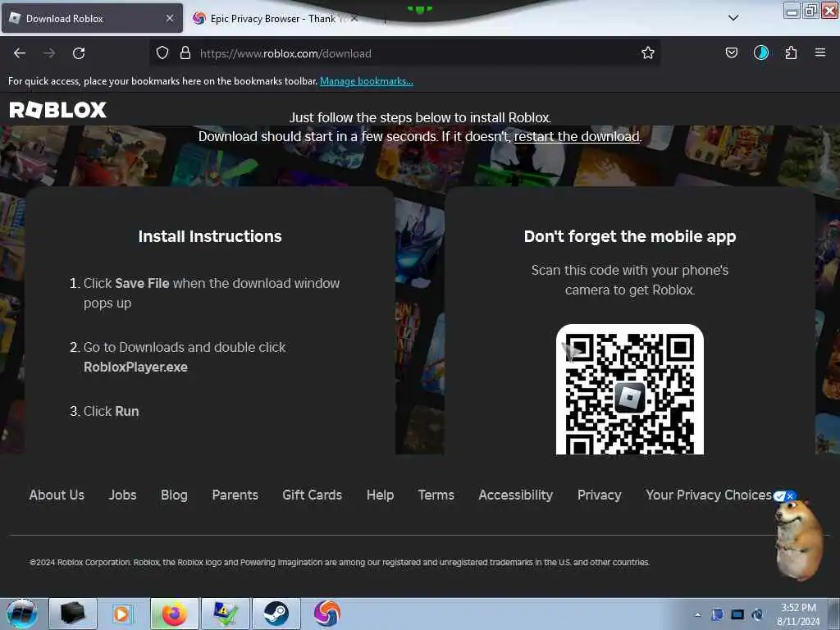Click the privacy choices check-and-x toggle icon
The image size is (840, 630).
[785, 496]
